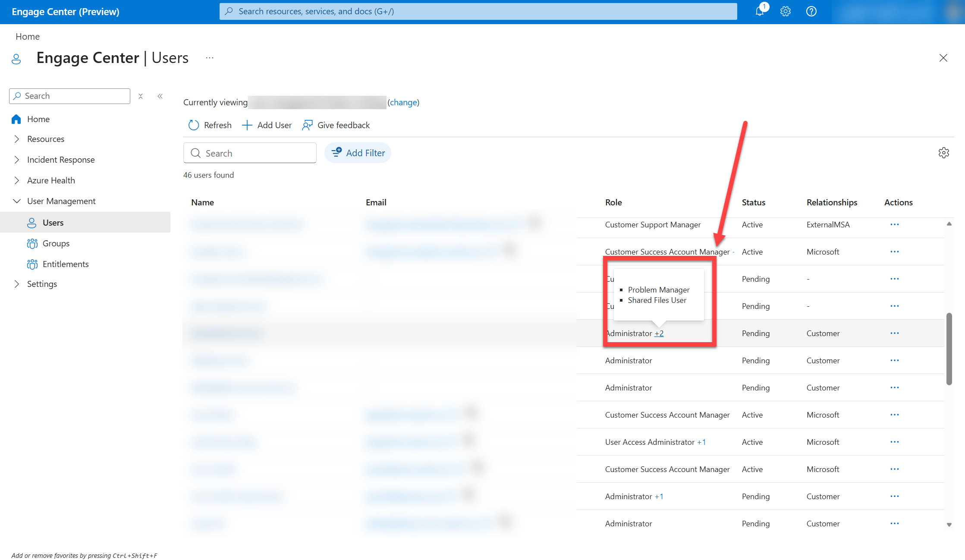Viewport: 965px width, 560px height.
Task: Click +1 beside User Access Administrator
Action: (701, 442)
